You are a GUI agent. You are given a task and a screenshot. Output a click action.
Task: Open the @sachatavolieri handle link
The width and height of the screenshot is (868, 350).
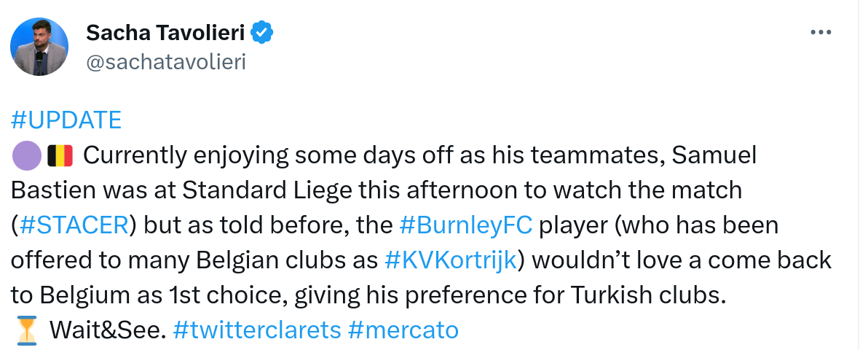pyautogui.click(x=165, y=62)
